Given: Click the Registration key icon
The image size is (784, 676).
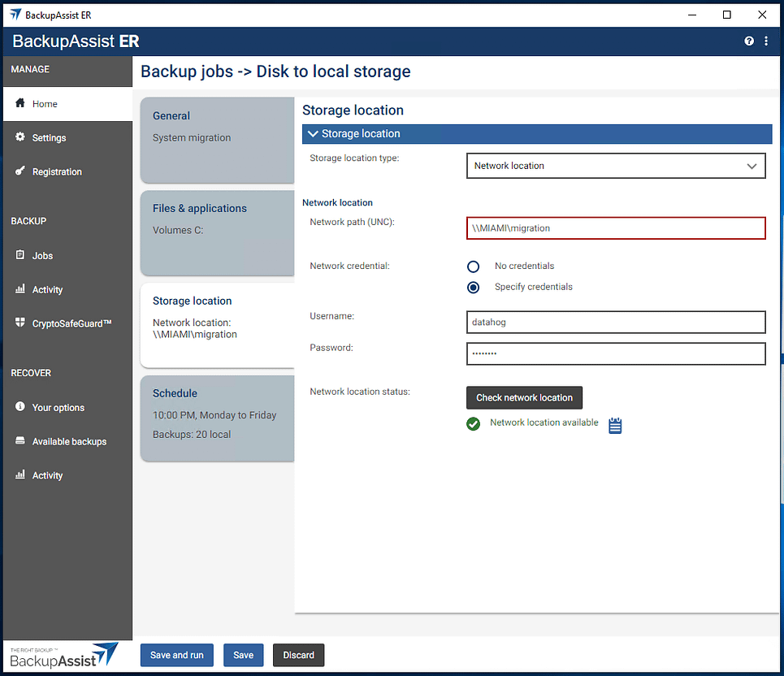Looking at the screenshot, I should (20, 171).
